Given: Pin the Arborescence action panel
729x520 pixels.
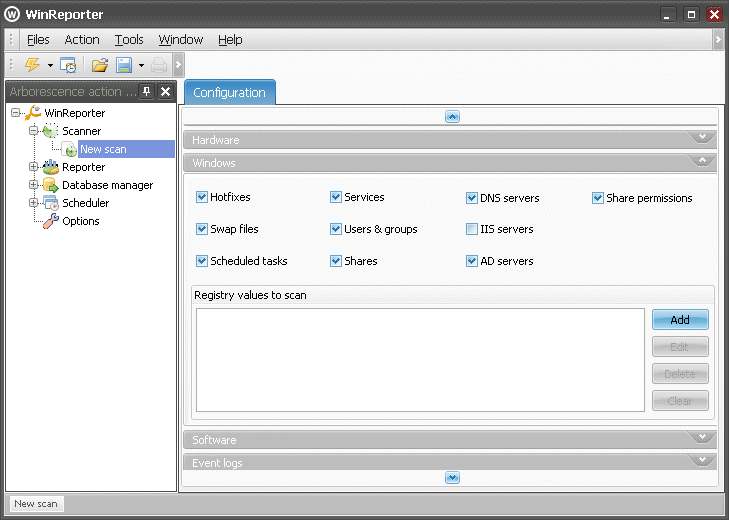Looking at the screenshot, I should click(146, 91).
